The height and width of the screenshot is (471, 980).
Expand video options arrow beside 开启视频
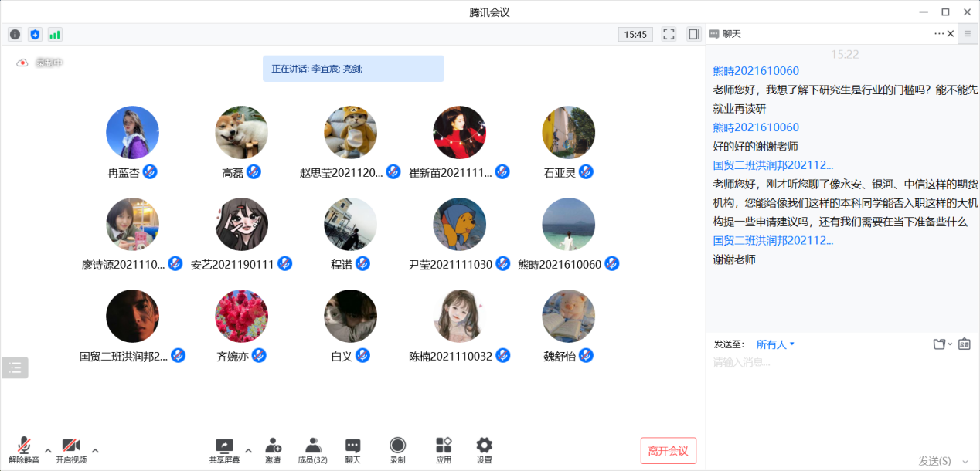[x=95, y=450]
